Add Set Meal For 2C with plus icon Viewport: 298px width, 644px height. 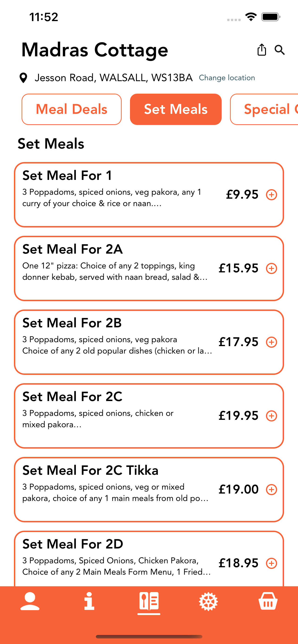coord(272,416)
